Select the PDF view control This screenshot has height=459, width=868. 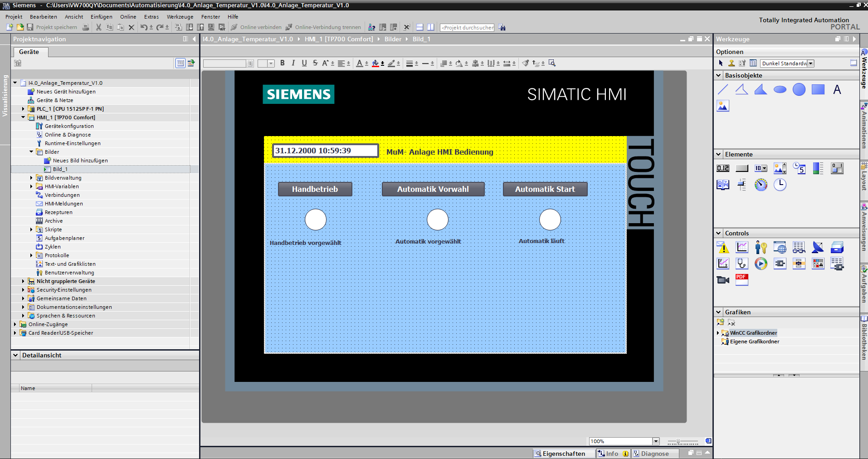[x=741, y=279]
